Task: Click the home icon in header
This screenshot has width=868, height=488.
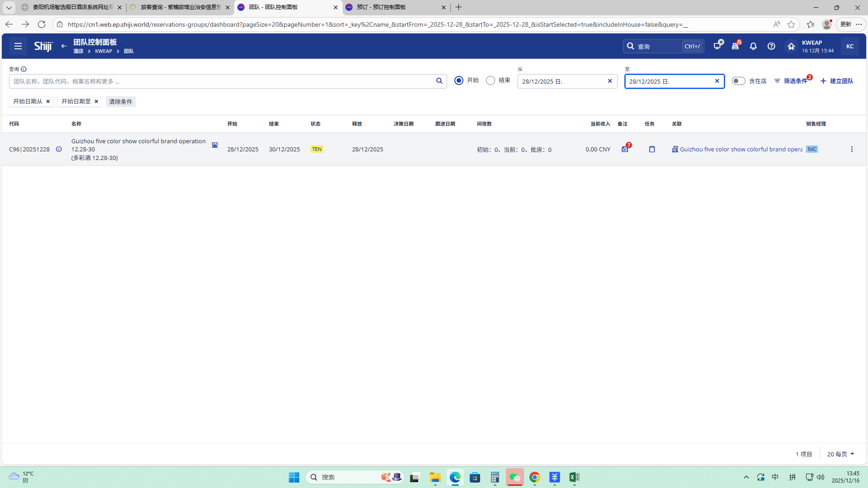Action: click(x=791, y=46)
